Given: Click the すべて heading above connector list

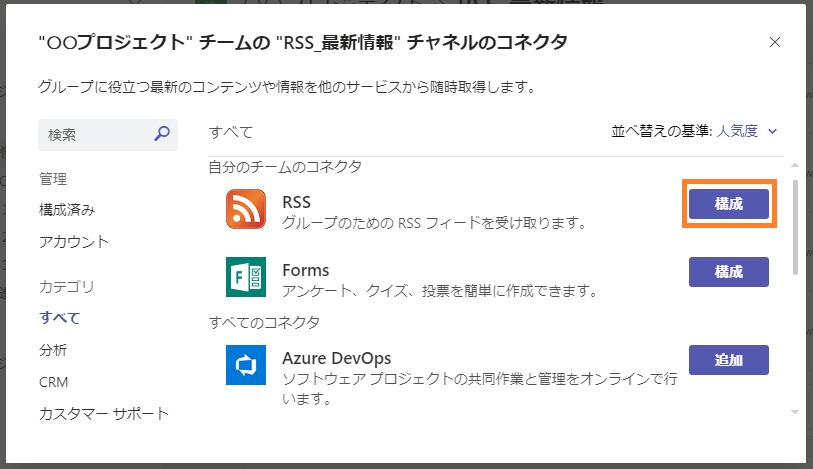Looking at the screenshot, I should coord(230,132).
